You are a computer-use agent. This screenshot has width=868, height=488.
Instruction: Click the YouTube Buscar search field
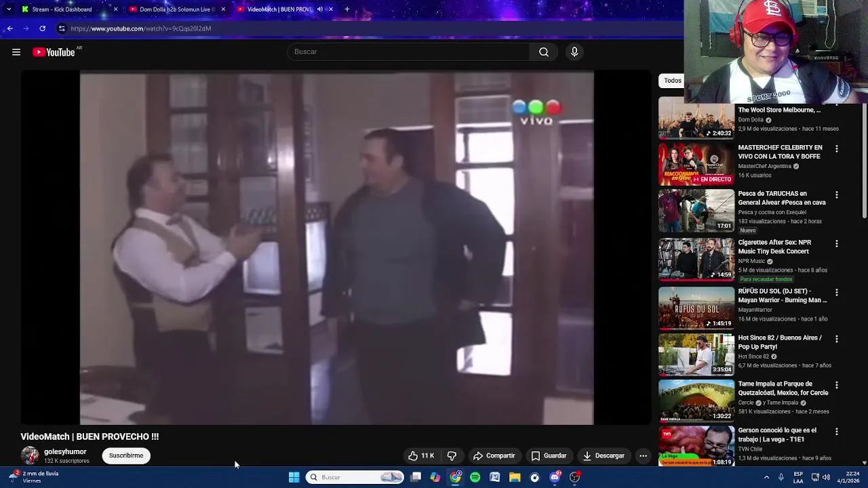tap(409, 52)
